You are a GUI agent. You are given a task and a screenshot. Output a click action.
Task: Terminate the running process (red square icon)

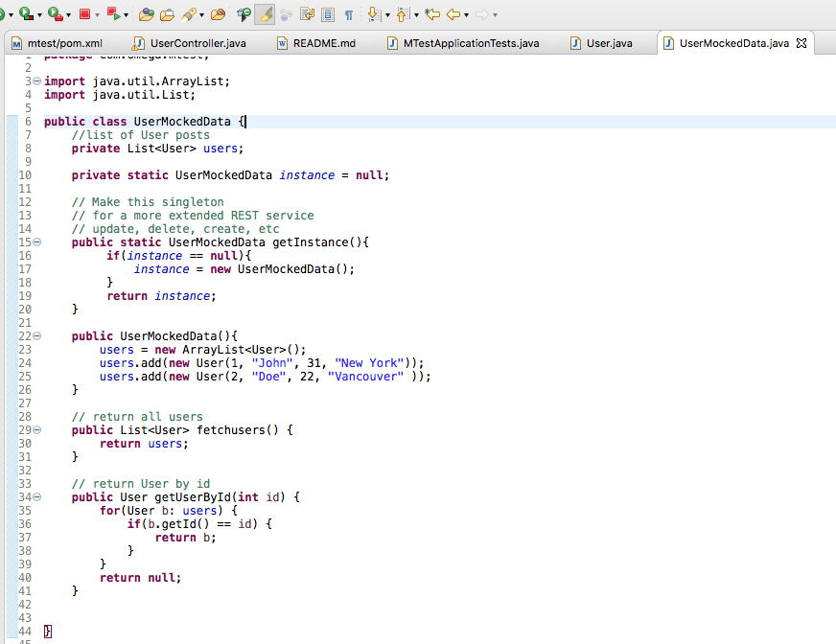[x=85, y=14]
